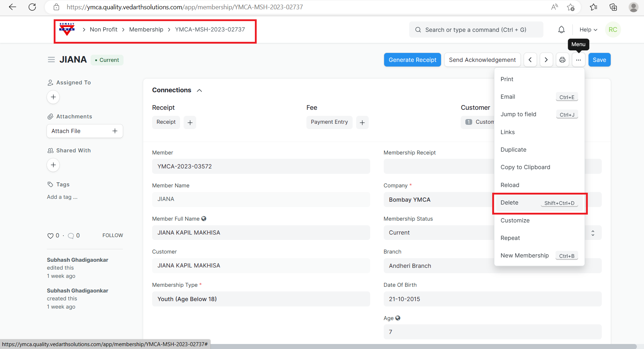Viewport: 644px width, 349px height.
Task: Click the Generate Receipt button
Action: (412, 60)
